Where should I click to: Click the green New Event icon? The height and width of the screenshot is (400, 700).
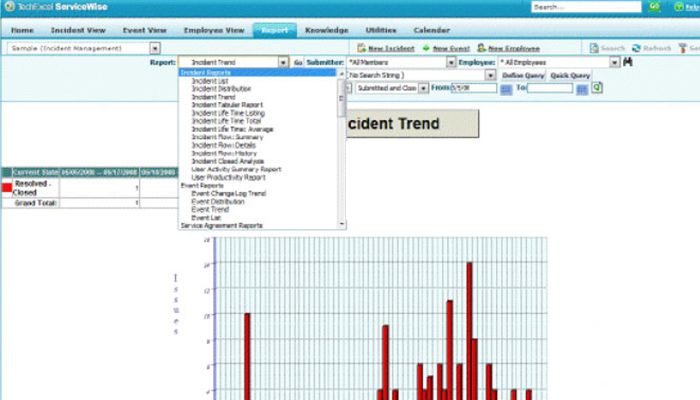[x=426, y=48]
